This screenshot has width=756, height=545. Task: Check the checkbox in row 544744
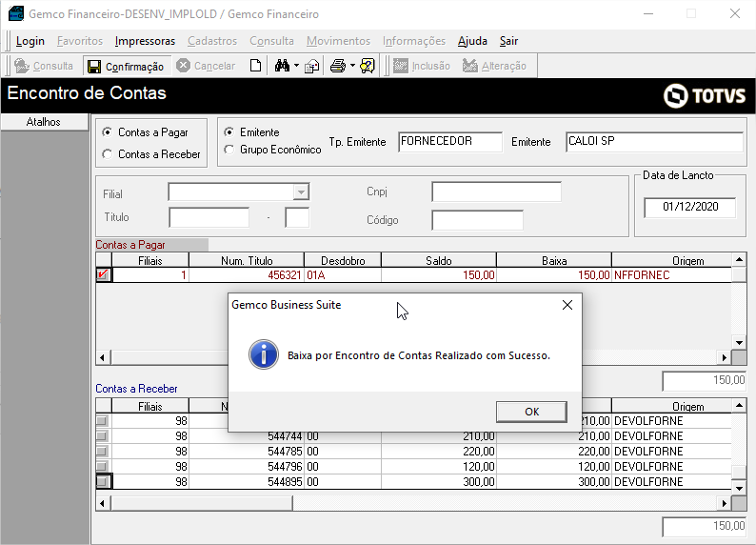101,436
